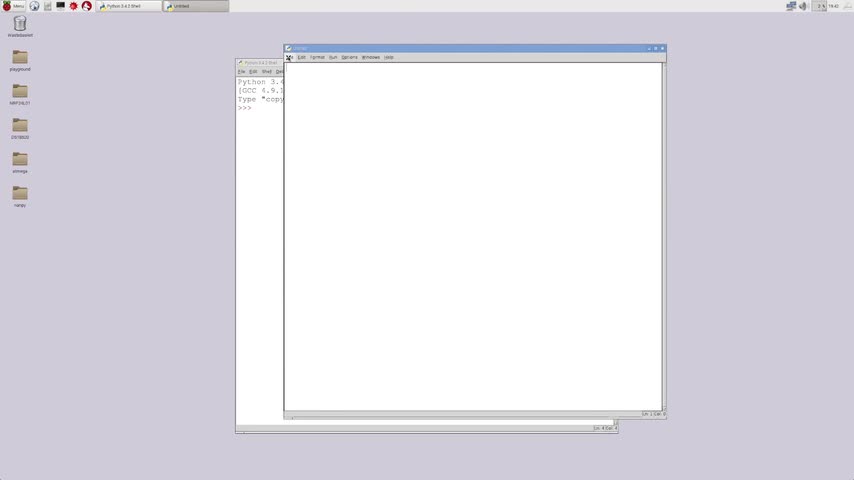Close the Untitled editor window
Viewport: 854px width, 480px height.
tap(662, 48)
